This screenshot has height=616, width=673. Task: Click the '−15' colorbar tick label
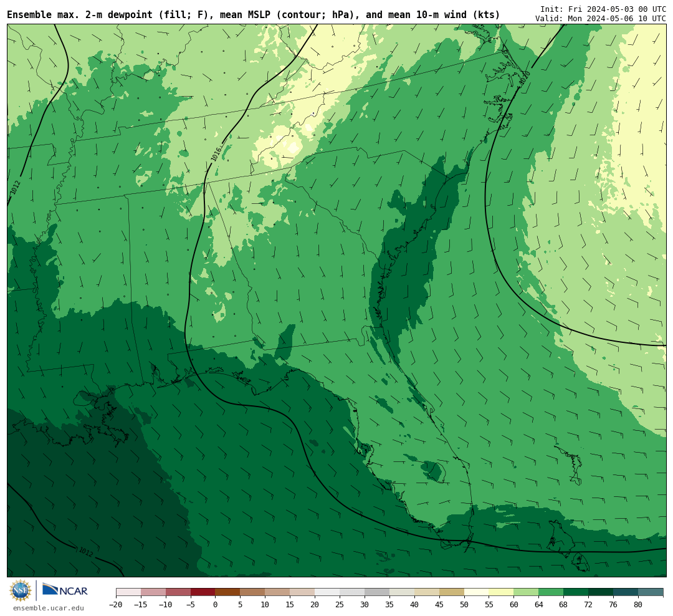point(141,604)
